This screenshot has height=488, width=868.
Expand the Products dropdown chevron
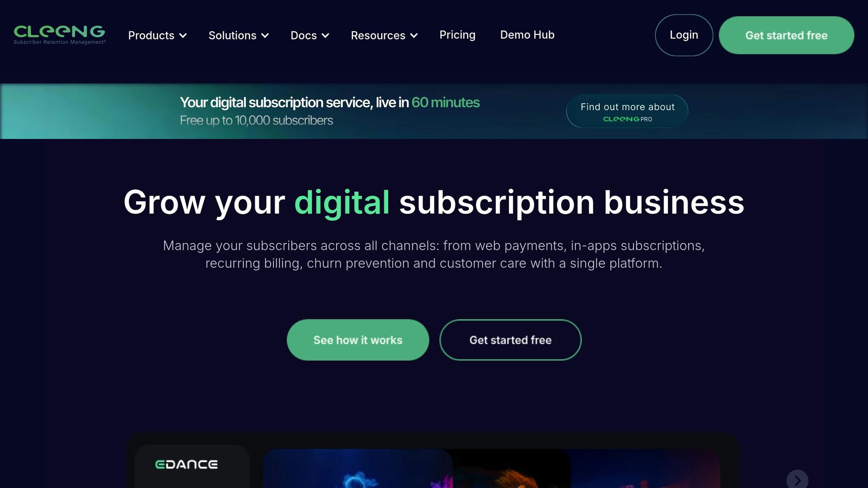pyautogui.click(x=183, y=36)
